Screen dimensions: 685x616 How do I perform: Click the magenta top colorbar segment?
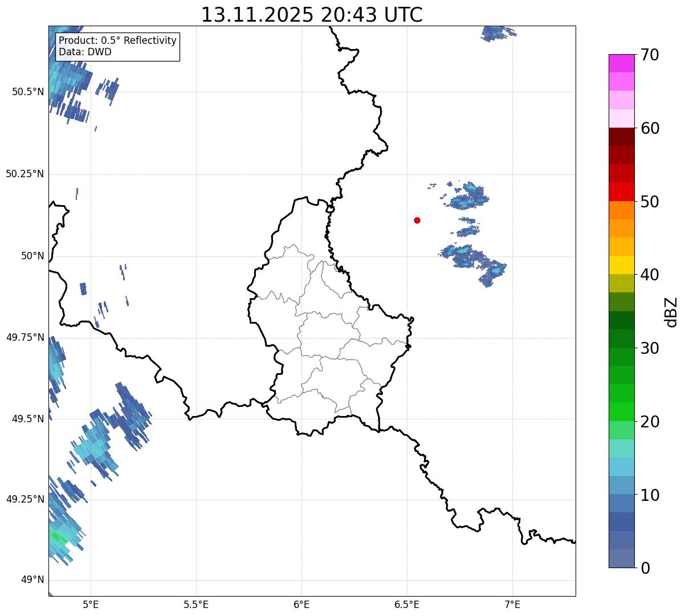(x=621, y=63)
